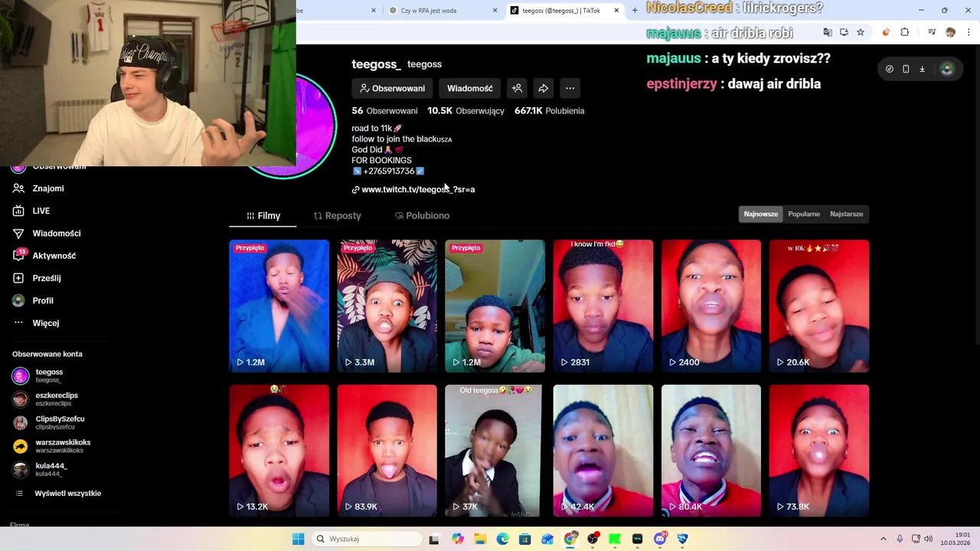Click the orange extension icon in Chrome toolbar
The height and width of the screenshot is (551, 980).
tap(886, 32)
